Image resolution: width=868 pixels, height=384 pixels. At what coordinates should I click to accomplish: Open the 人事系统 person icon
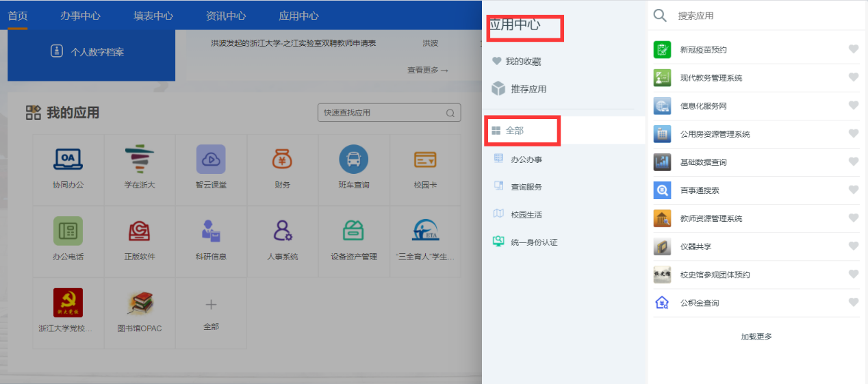[282, 231]
